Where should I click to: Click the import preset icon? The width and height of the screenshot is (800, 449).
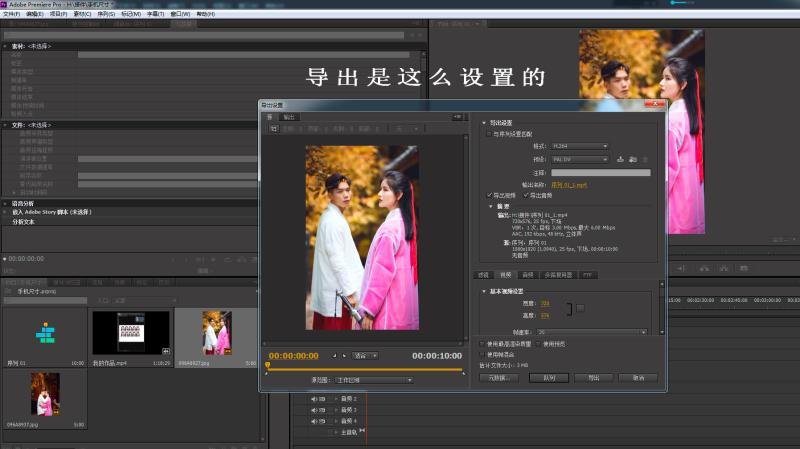633,160
